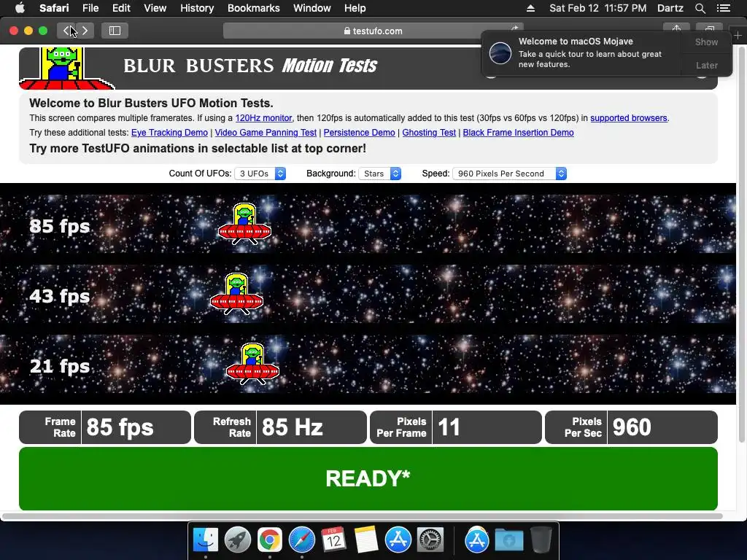Go back with Safari back arrow
The image size is (747, 560).
pos(66,31)
